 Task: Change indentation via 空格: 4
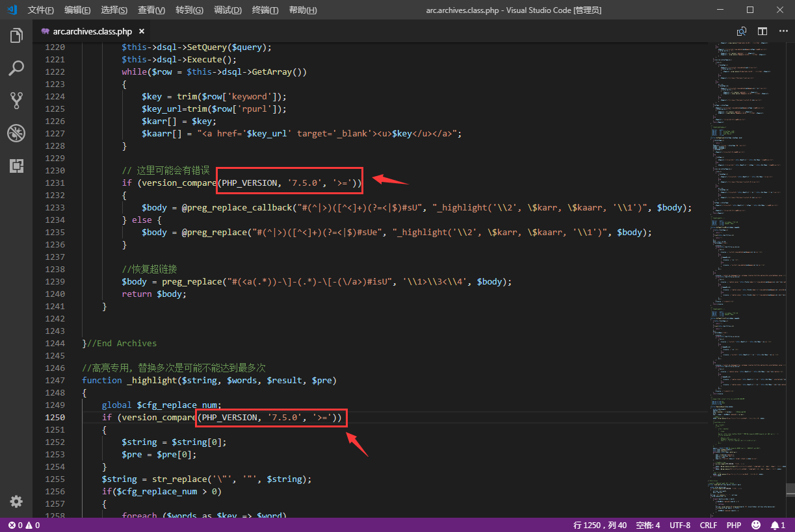tap(648, 525)
